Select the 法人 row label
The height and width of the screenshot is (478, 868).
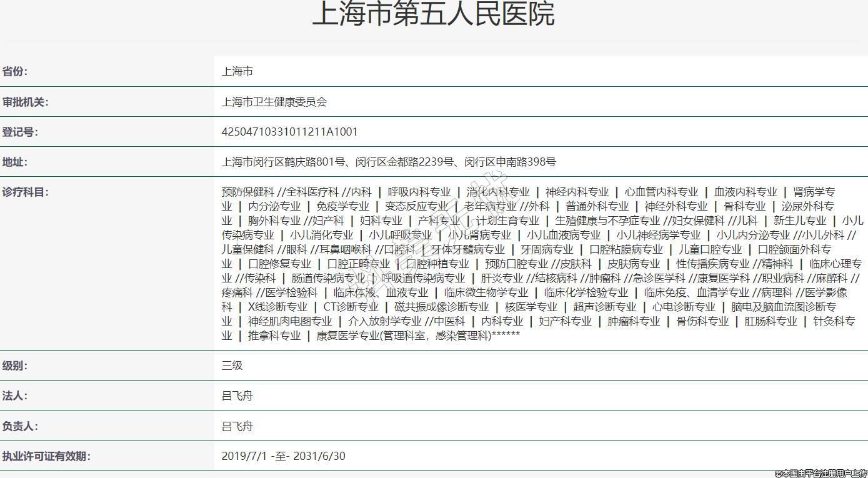[15, 396]
